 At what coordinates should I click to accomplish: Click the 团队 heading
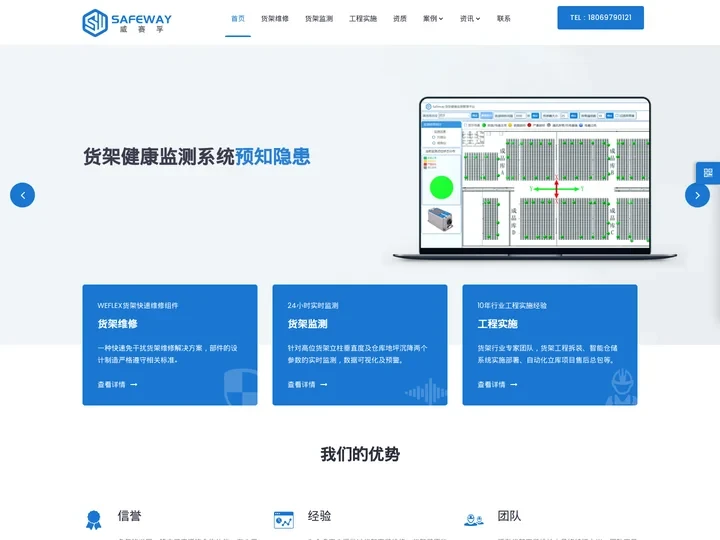pos(509,516)
